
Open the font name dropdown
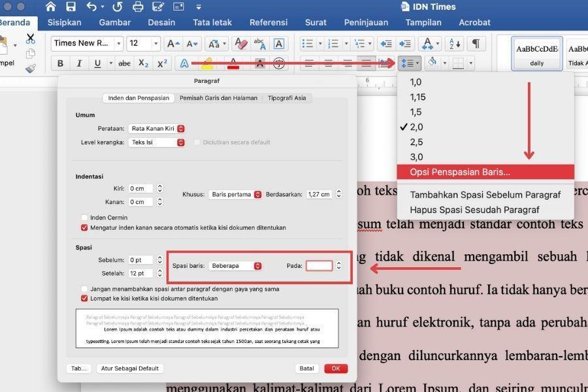pyautogui.click(x=118, y=44)
